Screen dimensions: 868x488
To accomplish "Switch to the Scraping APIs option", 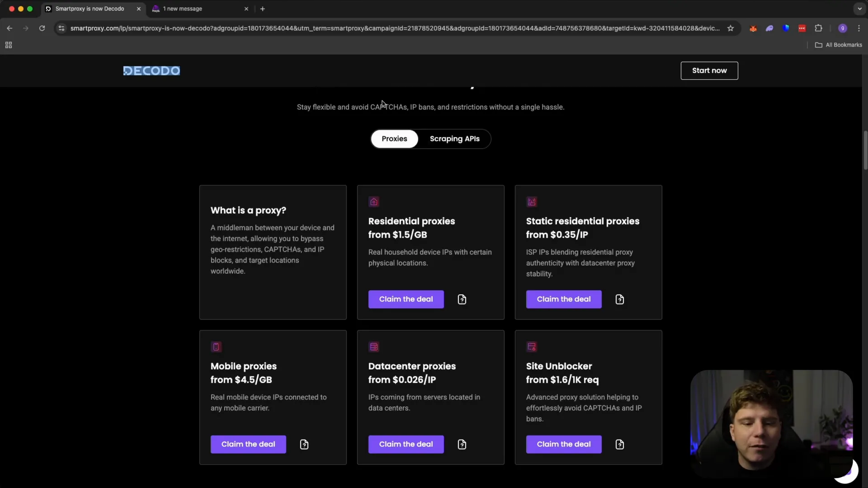I will (x=454, y=139).
